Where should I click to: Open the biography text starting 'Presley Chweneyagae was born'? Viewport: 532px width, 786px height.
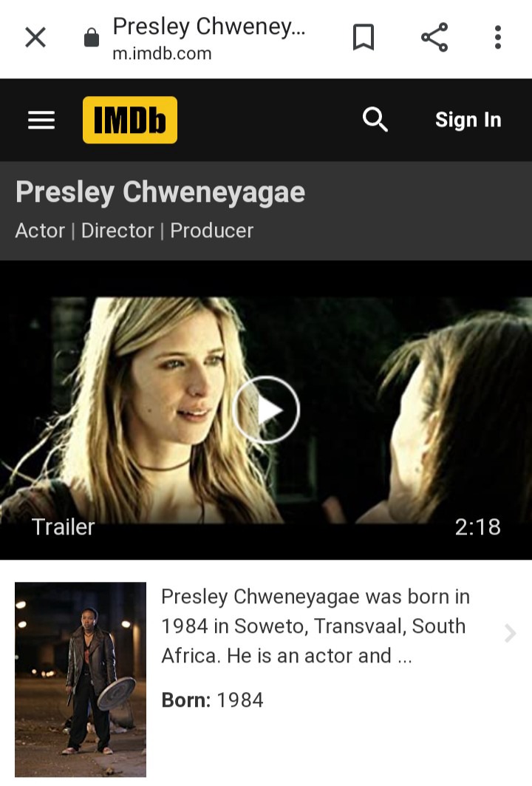316,626
